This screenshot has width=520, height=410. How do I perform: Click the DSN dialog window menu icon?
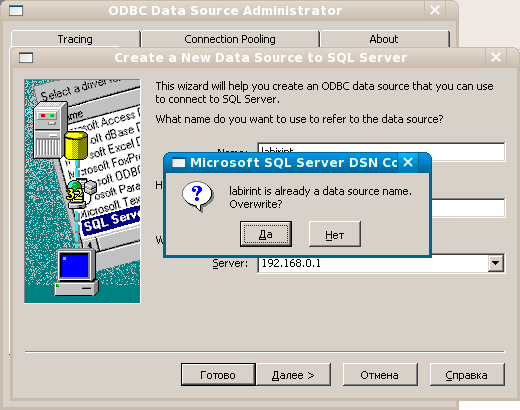[179, 163]
